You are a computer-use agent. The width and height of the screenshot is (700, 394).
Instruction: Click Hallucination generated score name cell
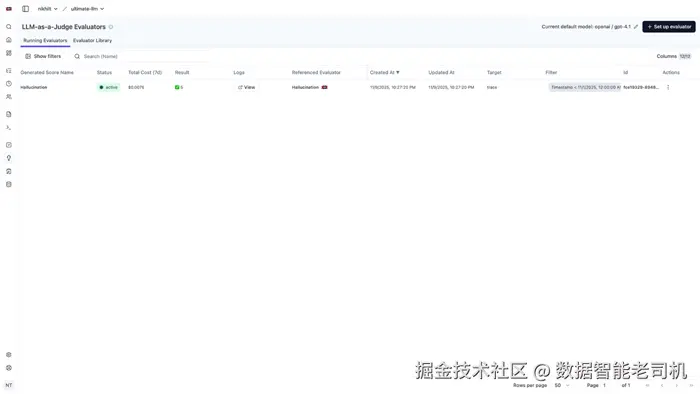(x=33, y=87)
